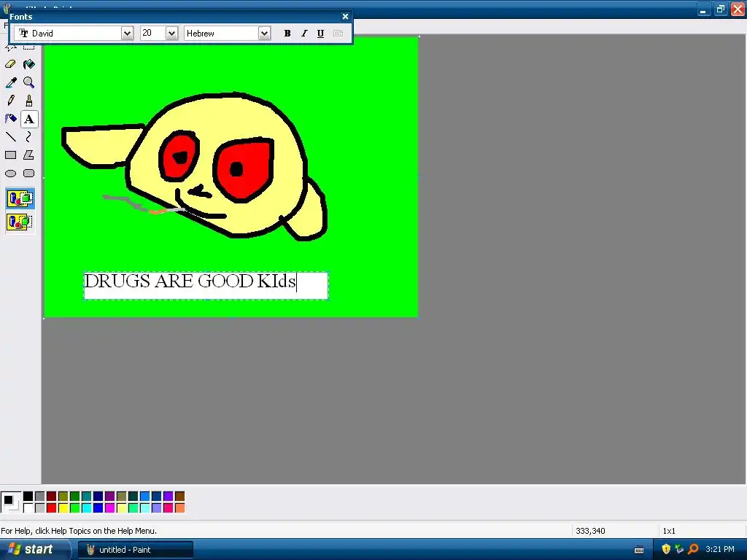Choose the transparent background drawing option
Image resolution: width=747 pixels, height=560 pixels.
click(20, 222)
